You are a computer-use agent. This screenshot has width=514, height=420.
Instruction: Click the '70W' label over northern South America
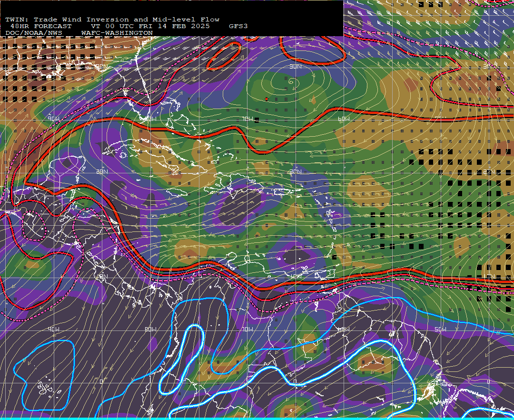[247, 329]
